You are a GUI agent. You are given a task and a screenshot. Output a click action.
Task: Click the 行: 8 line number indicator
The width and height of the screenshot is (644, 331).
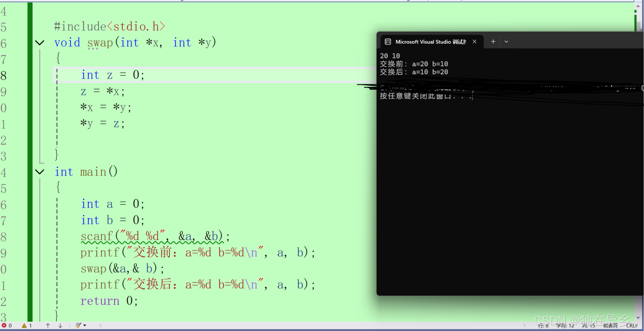(543, 326)
